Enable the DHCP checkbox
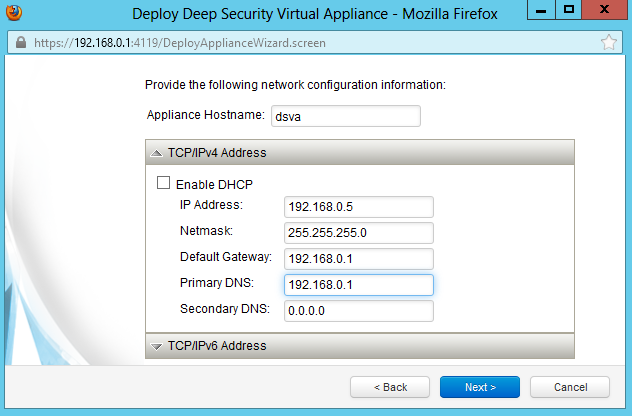The height and width of the screenshot is (416, 632). coord(164,184)
